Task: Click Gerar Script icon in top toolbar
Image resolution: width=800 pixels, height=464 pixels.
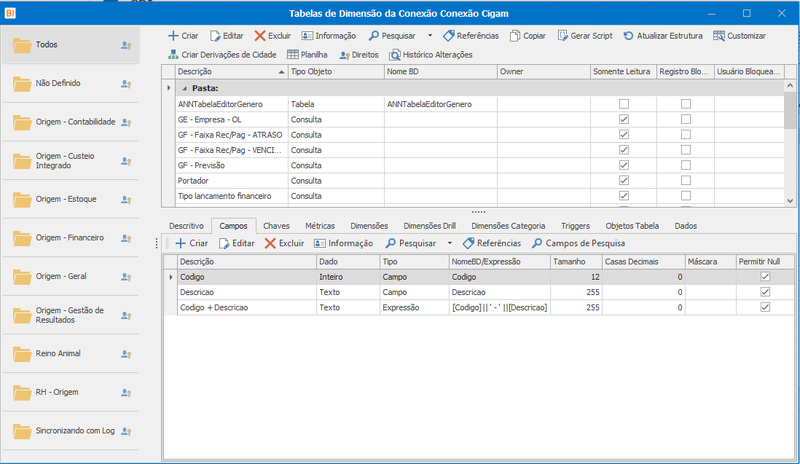Action: click(x=563, y=36)
